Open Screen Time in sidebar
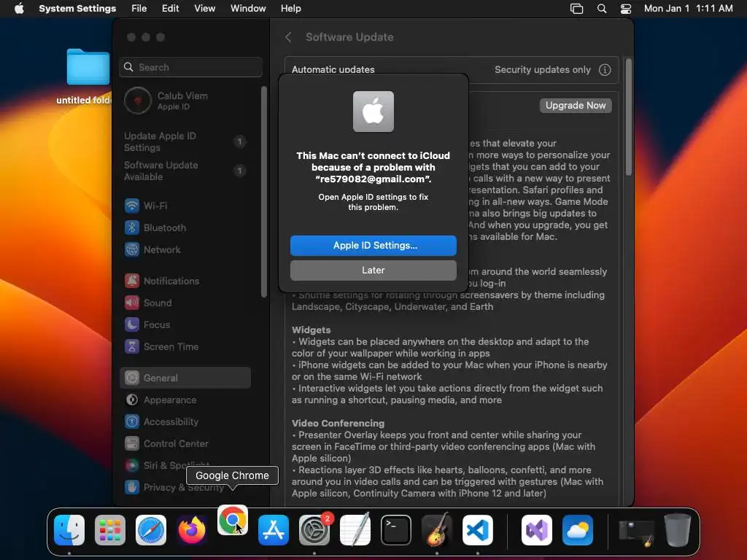Image resolution: width=747 pixels, height=560 pixels. coord(187,346)
